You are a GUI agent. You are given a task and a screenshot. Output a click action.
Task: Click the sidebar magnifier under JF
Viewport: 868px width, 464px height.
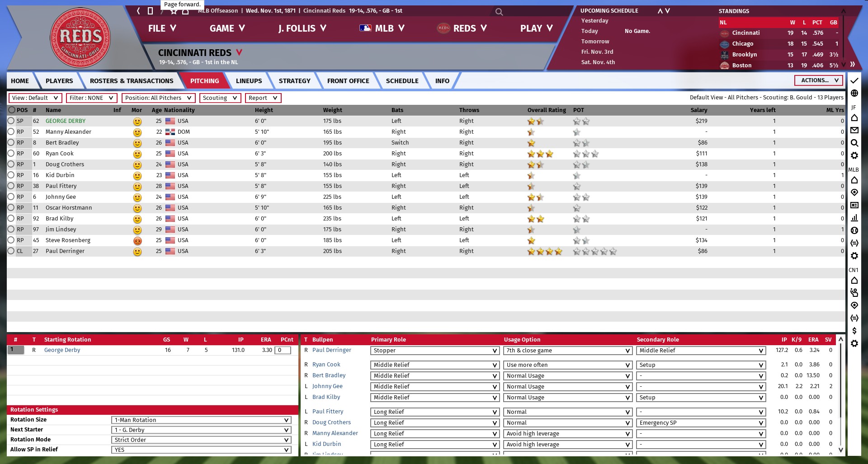pos(854,143)
